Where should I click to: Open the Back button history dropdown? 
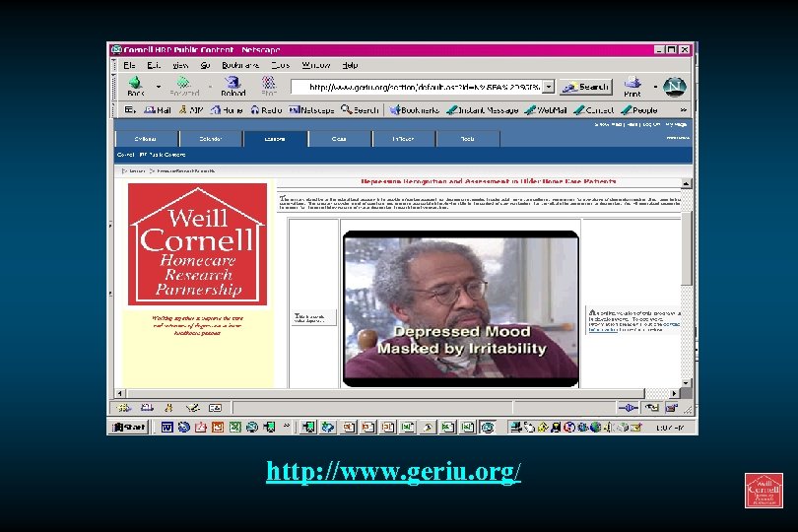coord(159,87)
